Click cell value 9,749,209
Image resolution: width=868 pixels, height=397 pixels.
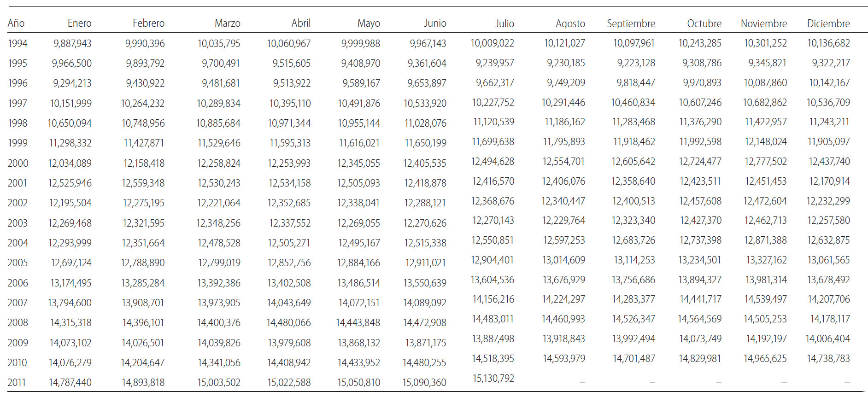click(566, 82)
